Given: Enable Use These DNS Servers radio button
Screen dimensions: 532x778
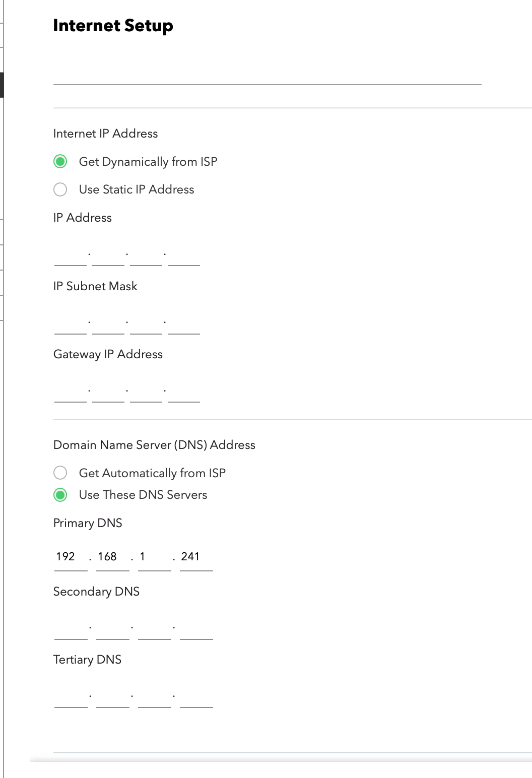Looking at the screenshot, I should coord(60,495).
